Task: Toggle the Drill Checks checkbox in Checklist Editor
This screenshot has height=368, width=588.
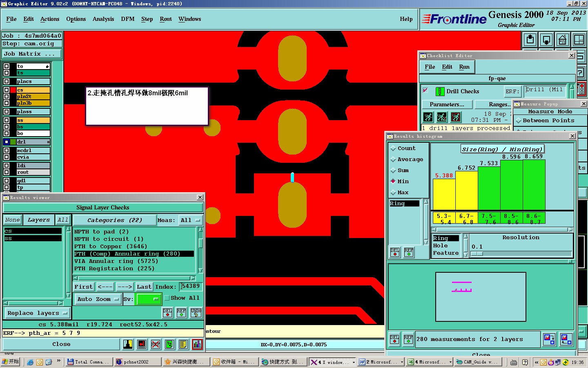Action: (x=425, y=90)
